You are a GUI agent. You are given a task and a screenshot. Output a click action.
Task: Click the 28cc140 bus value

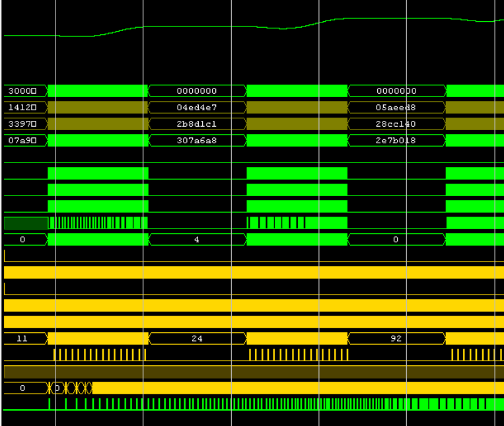396,124
